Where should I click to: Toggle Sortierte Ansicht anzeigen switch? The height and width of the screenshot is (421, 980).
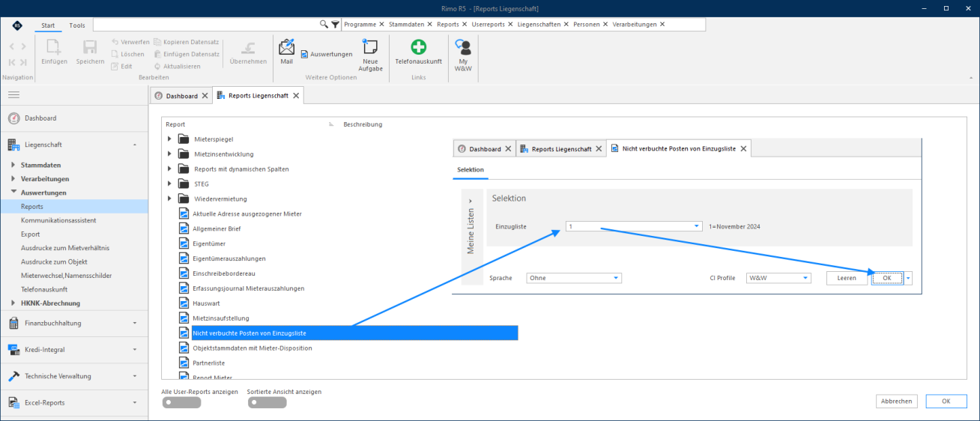pos(267,402)
